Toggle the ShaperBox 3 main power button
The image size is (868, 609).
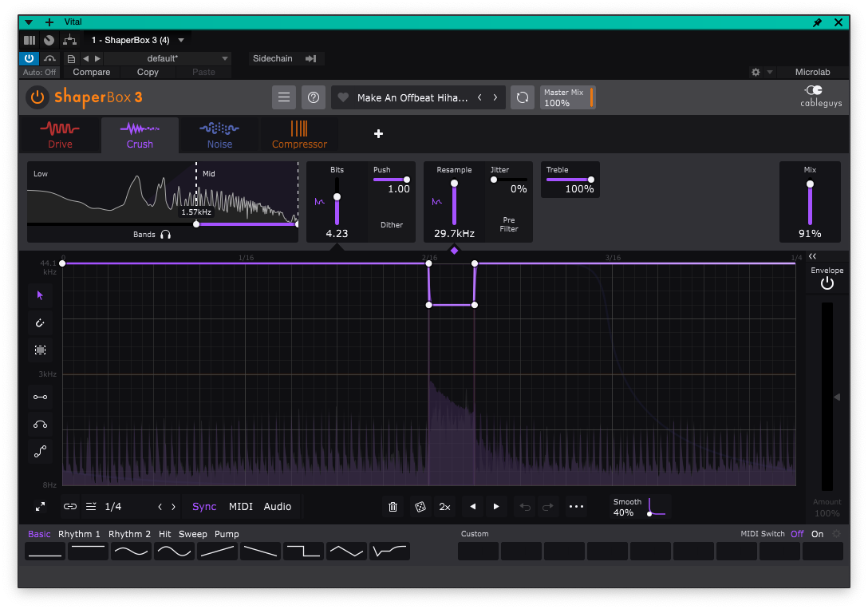click(x=37, y=97)
